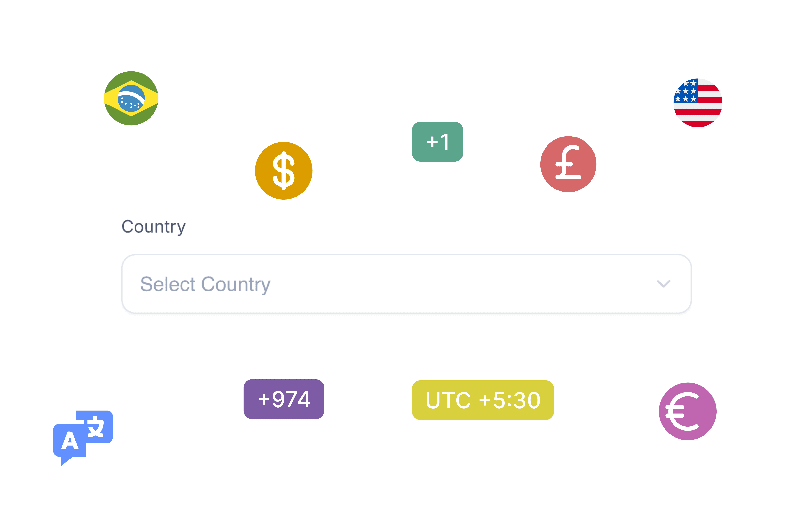Image resolution: width=809 pixels, height=532 pixels.
Task: Click the Country label above the dropdown
Action: pos(154,226)
